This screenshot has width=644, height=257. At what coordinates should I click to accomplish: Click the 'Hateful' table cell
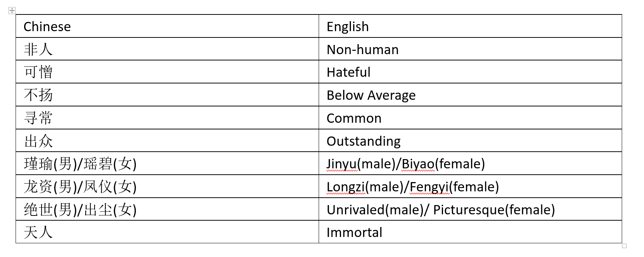(348, 72)
